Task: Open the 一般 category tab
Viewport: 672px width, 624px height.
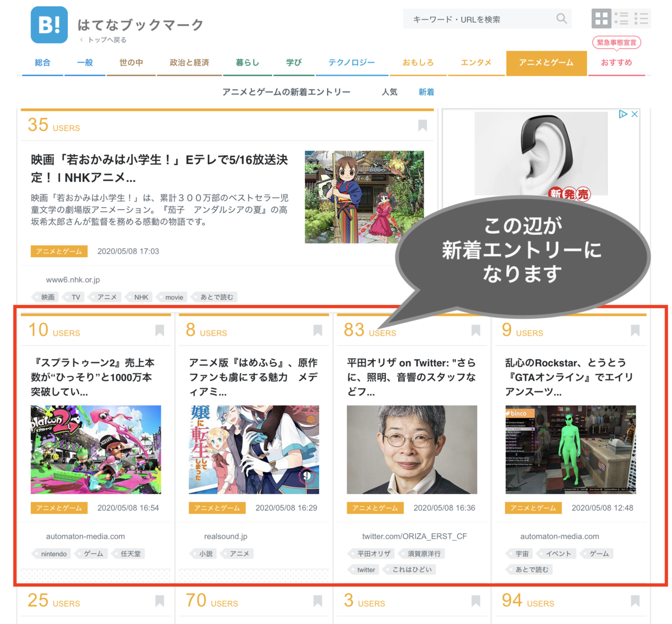Action: point(85,63)
